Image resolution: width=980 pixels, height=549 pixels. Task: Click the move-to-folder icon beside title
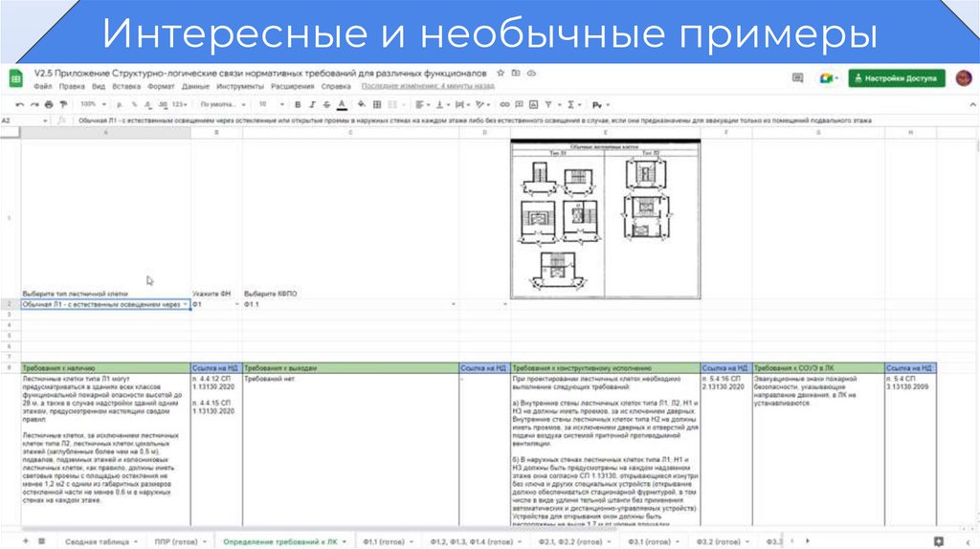(516, 73)
